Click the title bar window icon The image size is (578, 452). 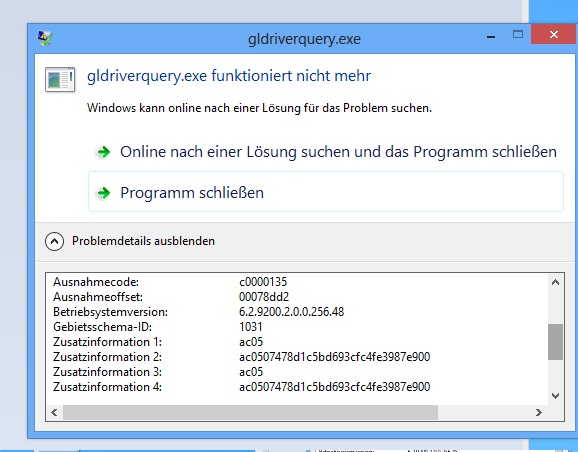(x=45, y=38)
